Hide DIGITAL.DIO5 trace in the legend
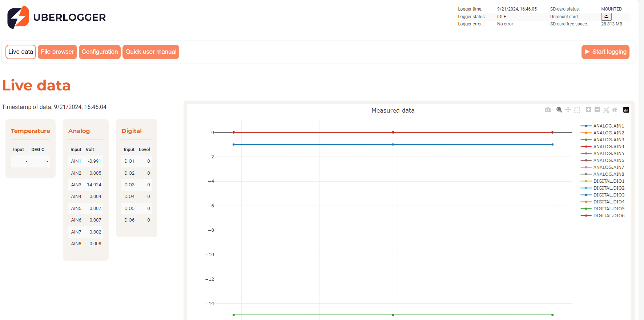The height and width of the screenshot is (320, 644). pyautogui.click(x=603, y=209)
